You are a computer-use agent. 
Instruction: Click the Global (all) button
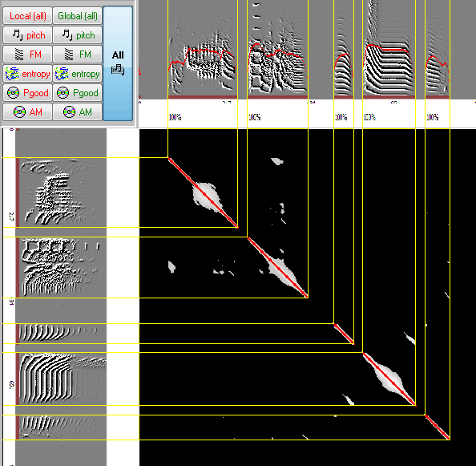[x=78, y=16]
